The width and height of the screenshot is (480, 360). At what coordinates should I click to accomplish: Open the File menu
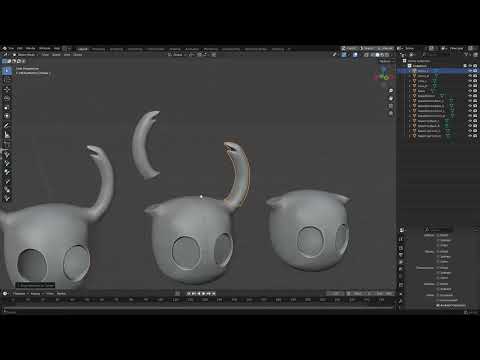11,49
